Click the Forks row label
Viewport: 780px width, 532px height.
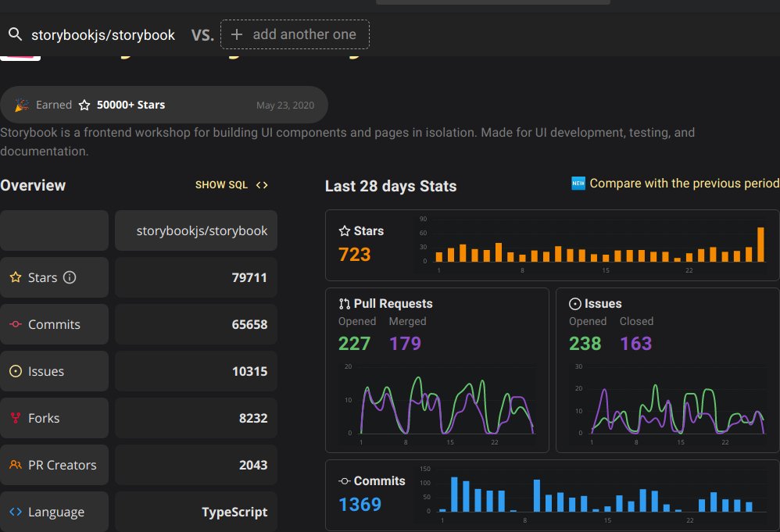tap(44, 418)
